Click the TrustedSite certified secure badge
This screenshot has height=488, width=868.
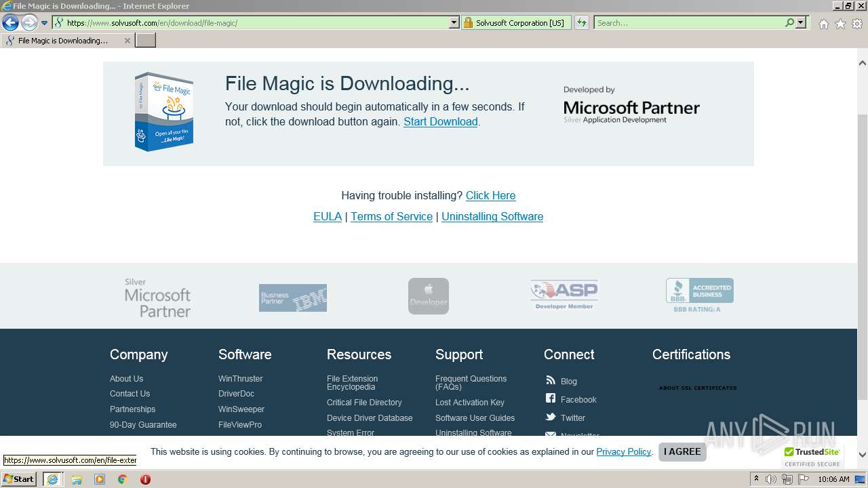[x=812, y=457]
